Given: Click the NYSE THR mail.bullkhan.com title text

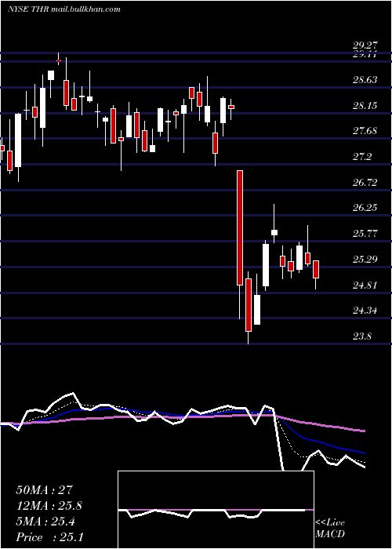Looking at the screenshot, I should (64, 9).
